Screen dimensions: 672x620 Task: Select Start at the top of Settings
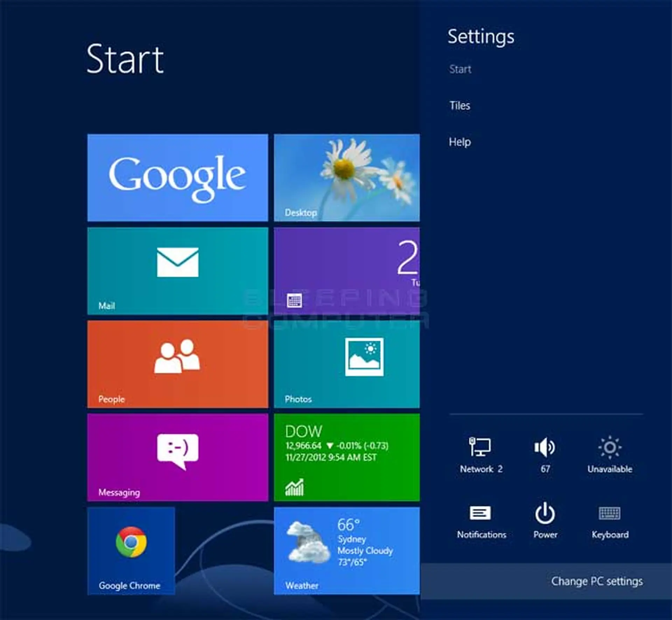pyautogui.click(x=460, y=69)
